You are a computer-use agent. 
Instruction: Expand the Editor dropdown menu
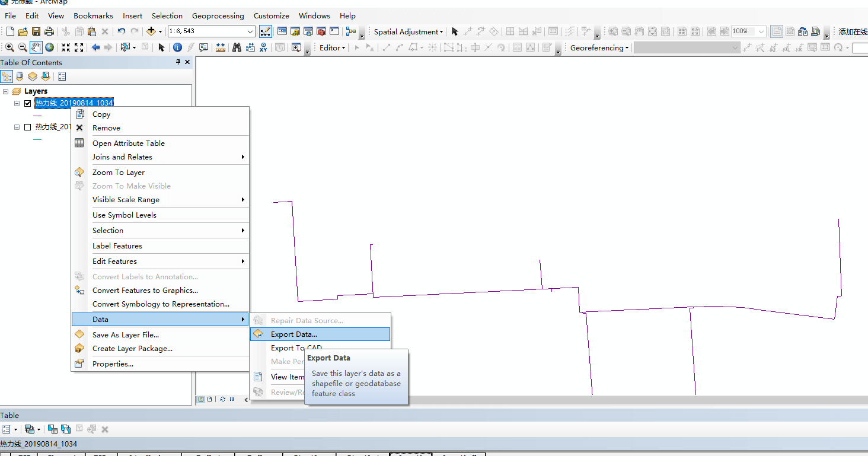[332, 48]
